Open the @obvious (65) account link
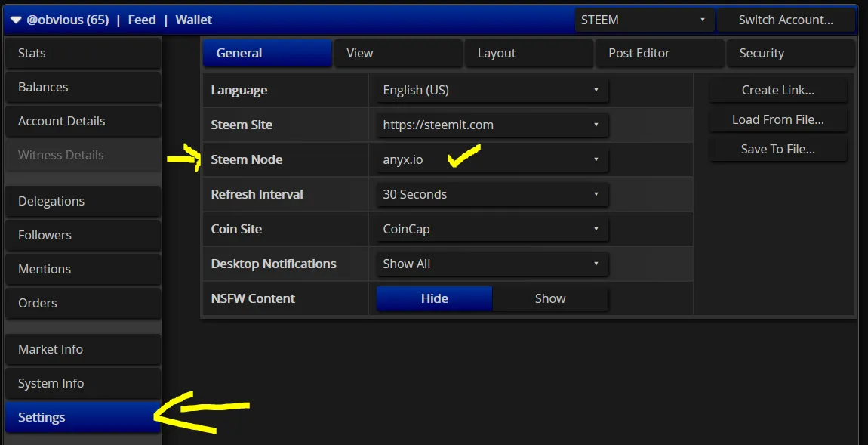Viewport: 868px width, 445px height. pyautogui.click(x=67, y=20)
